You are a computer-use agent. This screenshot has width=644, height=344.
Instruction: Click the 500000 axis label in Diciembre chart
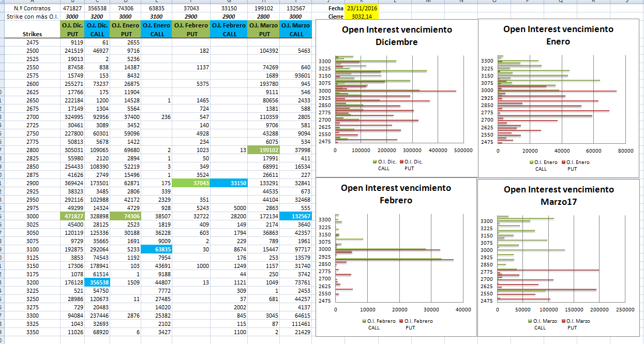463,151
